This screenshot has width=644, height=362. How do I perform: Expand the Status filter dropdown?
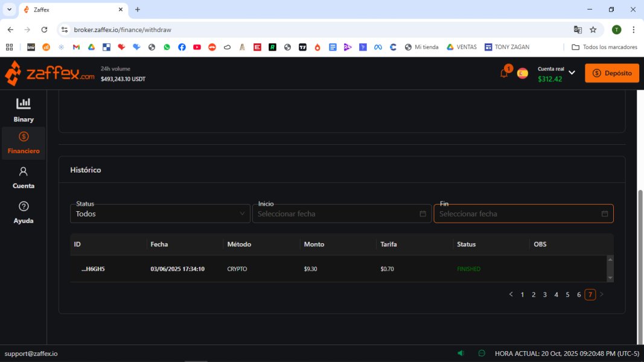[160, 214]
